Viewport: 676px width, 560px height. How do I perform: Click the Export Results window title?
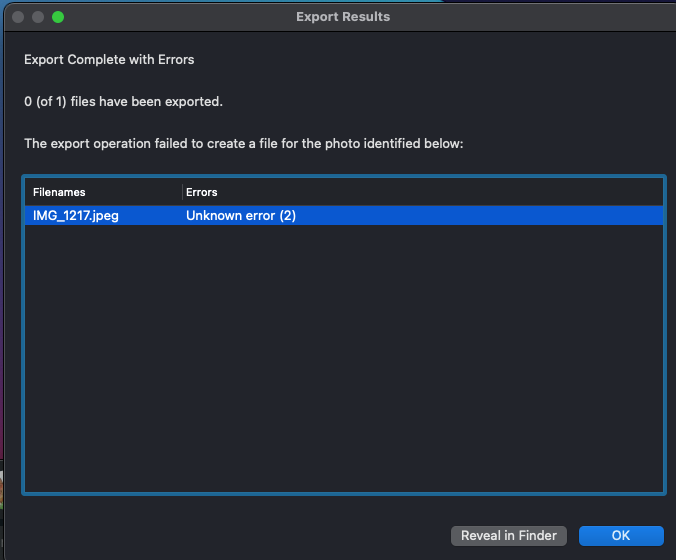tap(343, 17)
